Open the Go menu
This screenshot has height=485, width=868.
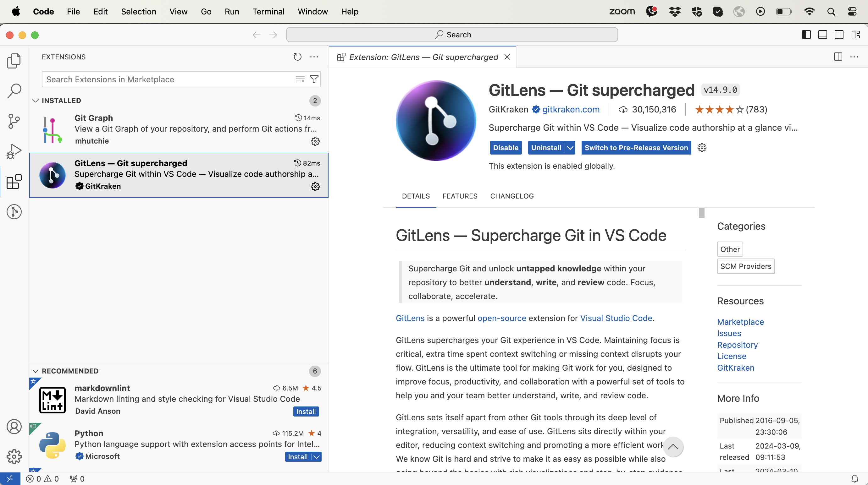[x=206, y=11]
